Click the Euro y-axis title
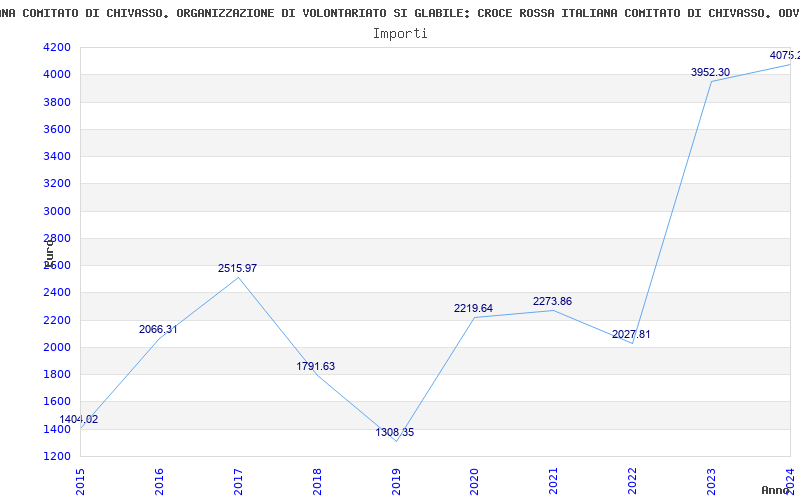 coord(49,253)
